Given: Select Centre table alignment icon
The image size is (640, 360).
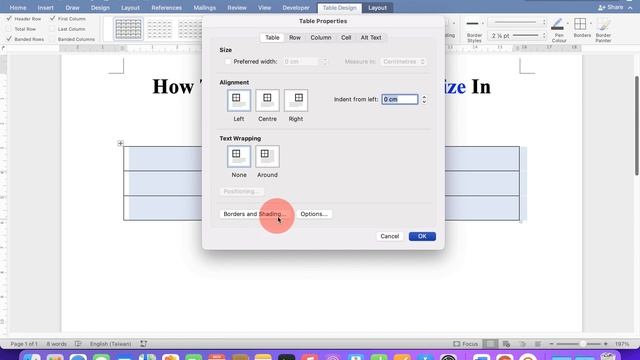Looking at the screenshot, I should tap(267, 100).
